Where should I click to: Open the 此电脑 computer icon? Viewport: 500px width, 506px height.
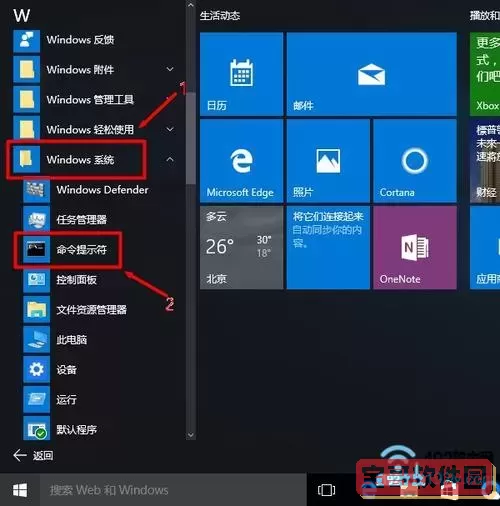click(x=36, y=339)
